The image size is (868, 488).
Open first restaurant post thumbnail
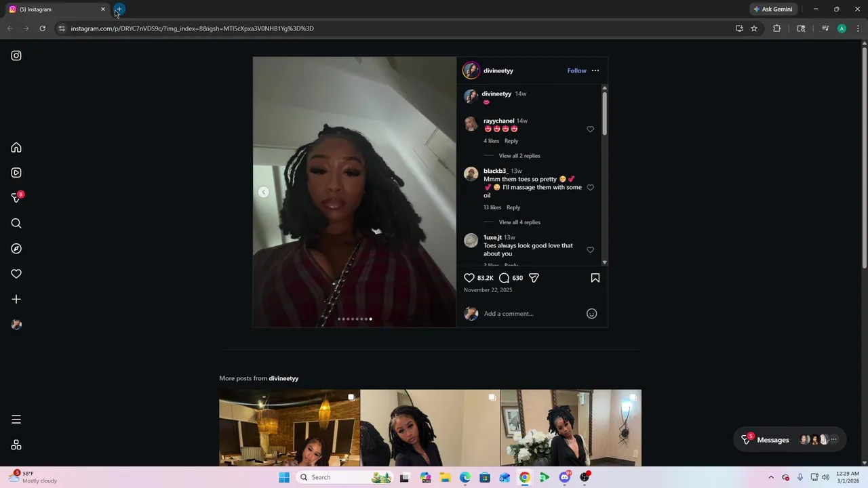pyautogui.click(x=290, y=428)
